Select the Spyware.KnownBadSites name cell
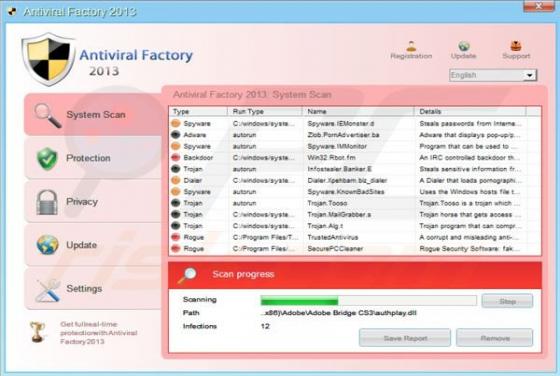This screenshot has height=376, width=560. (x=346, y=192)
